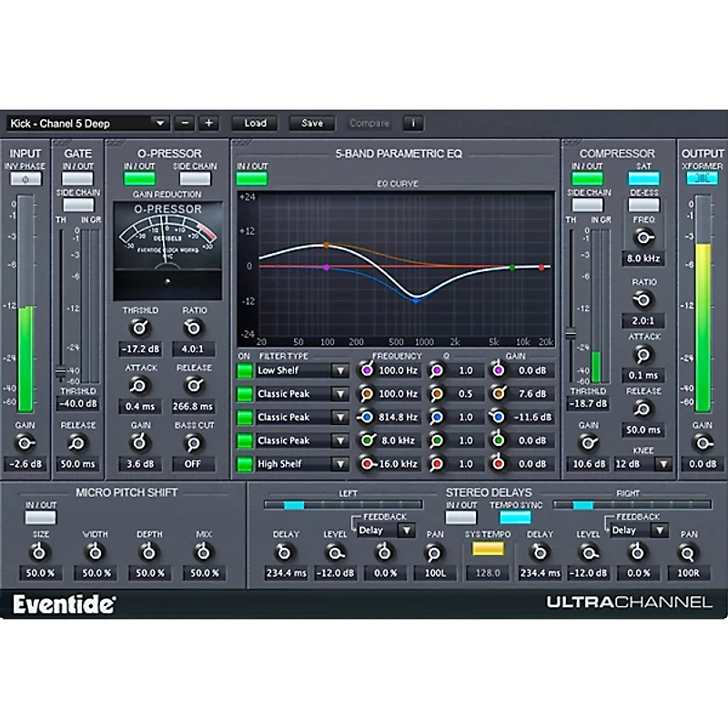Enable Tempo Sync in Stereo Delays
The width and height of the screenshot is (728, 728).
pyautogui.click(x=514, y=515)
